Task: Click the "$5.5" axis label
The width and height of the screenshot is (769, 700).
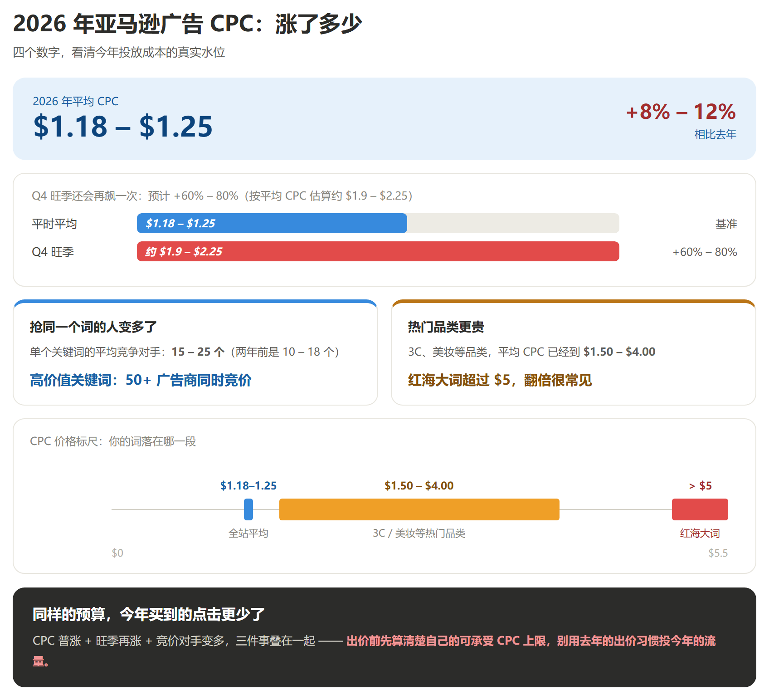Action: (x=718, y=553)
